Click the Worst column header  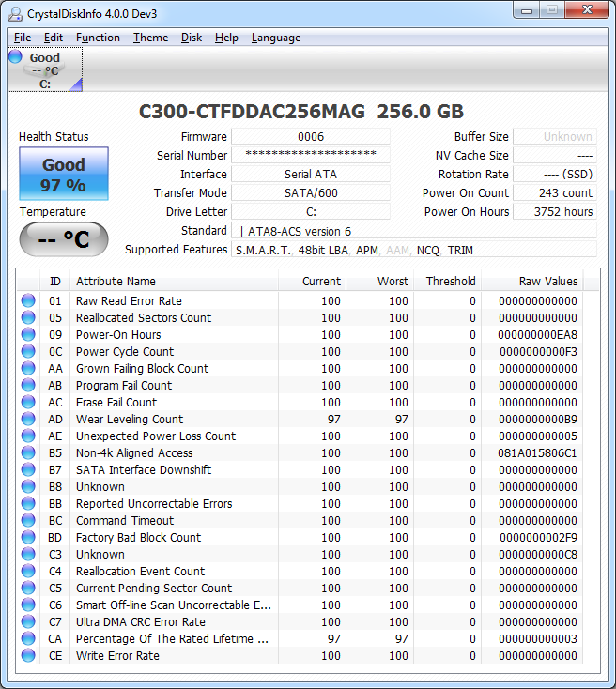pos(379,282)
